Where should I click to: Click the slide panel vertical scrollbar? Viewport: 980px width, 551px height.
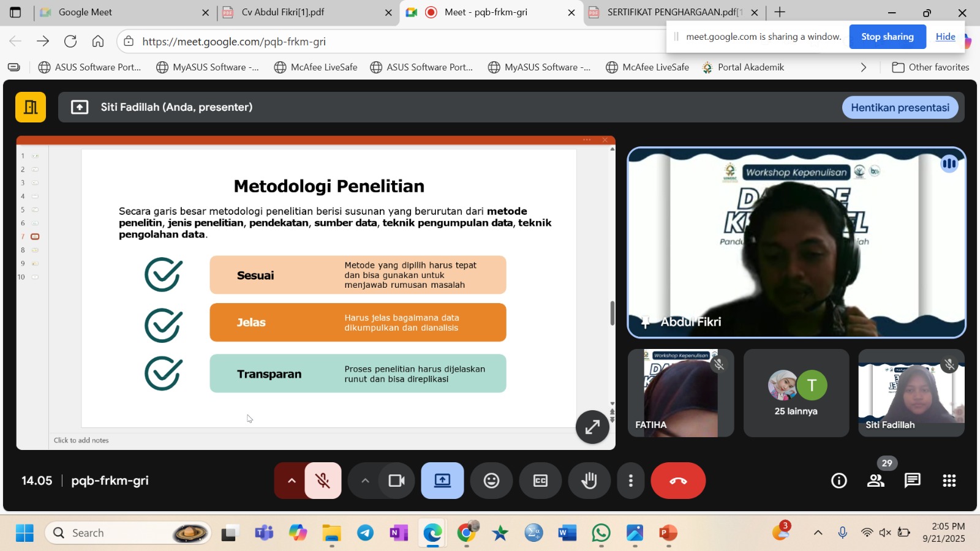coord(612,313)
